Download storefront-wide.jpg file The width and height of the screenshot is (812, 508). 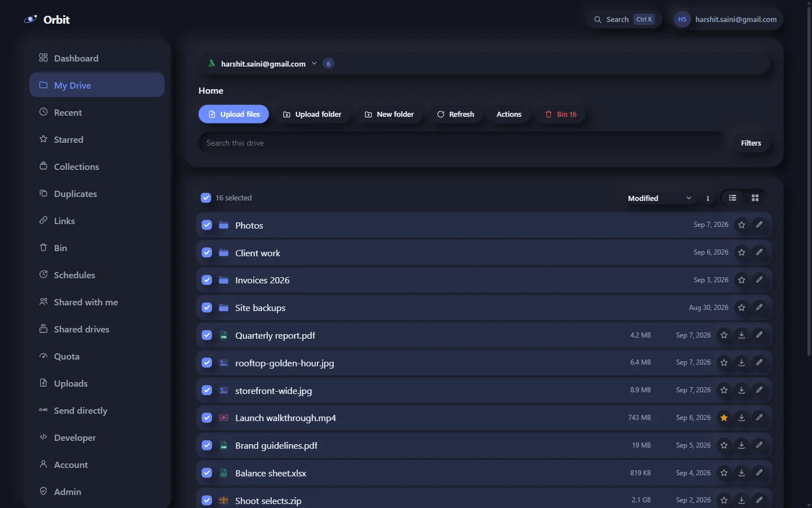tap(742, 390)
